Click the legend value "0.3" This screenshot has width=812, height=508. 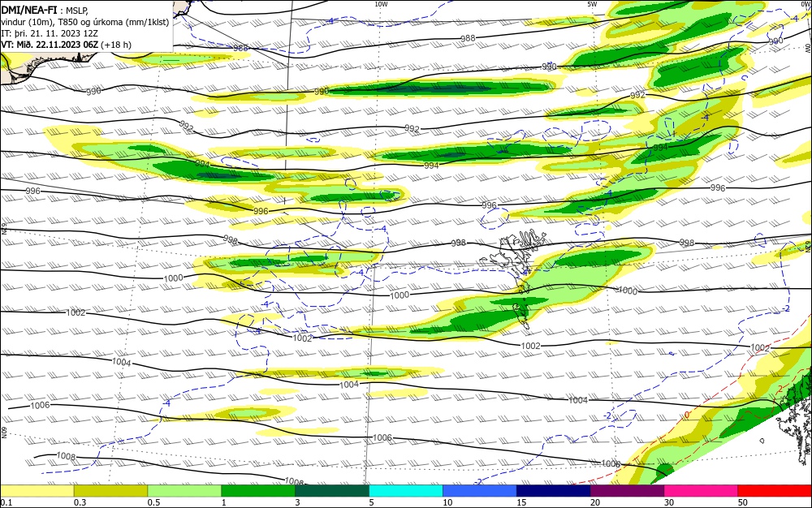click(80, 502)
